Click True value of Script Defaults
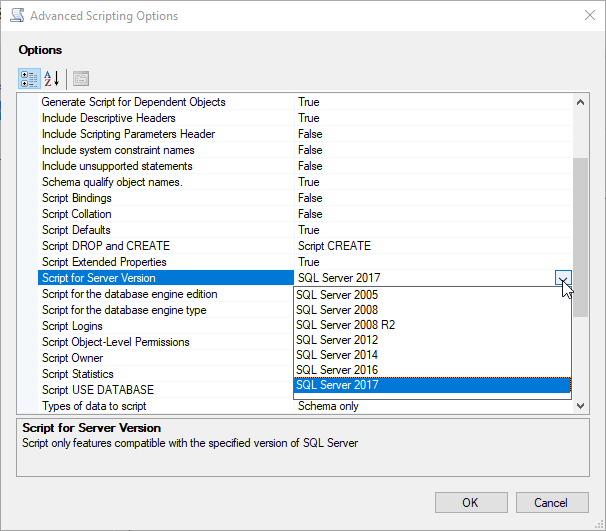Screen dimensions: 606x531 pyautogui.click(x=433, y=230)
